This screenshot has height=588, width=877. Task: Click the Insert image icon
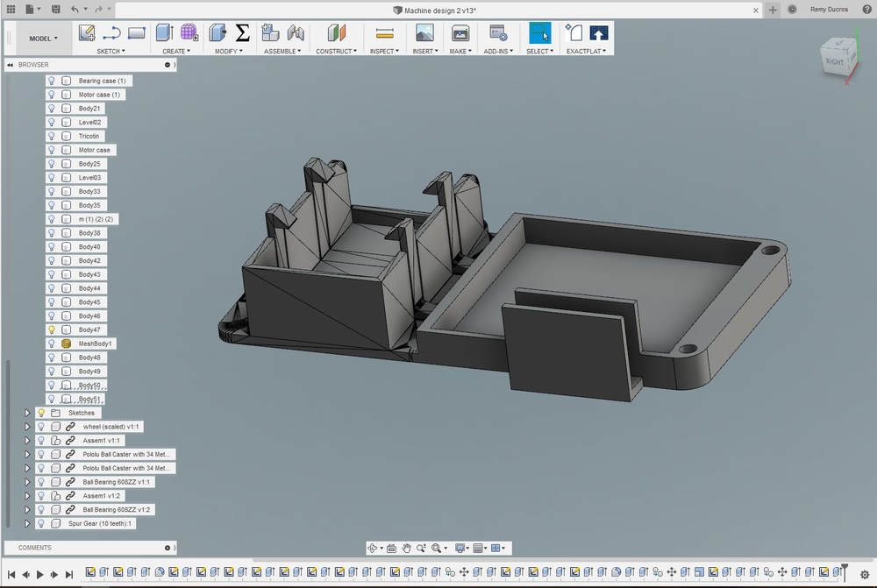point(424,33)
